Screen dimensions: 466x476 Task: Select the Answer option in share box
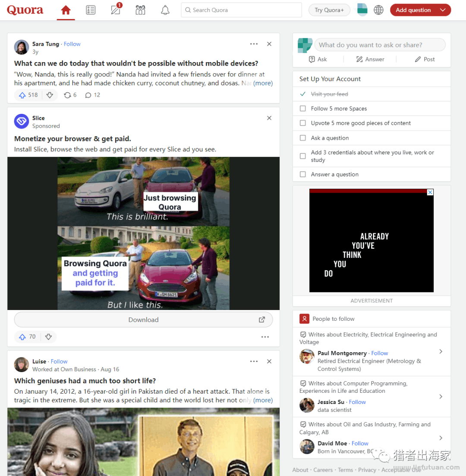[370, 59]
